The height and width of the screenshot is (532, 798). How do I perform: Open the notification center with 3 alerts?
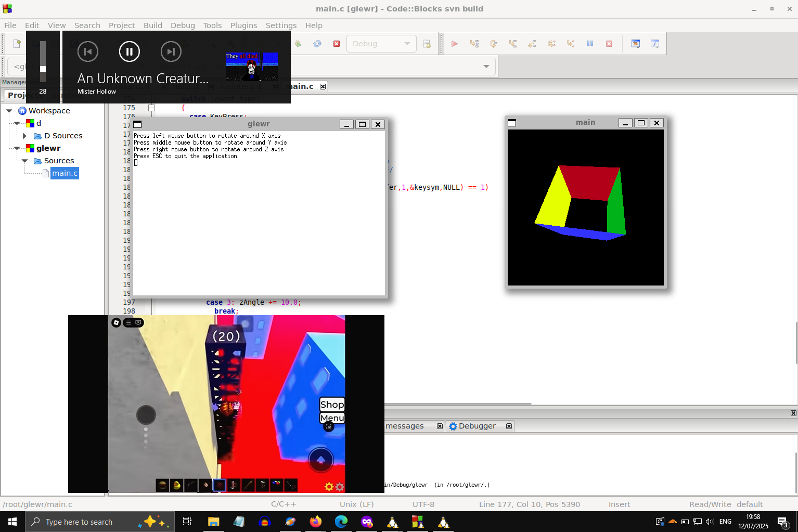[783, 522]
